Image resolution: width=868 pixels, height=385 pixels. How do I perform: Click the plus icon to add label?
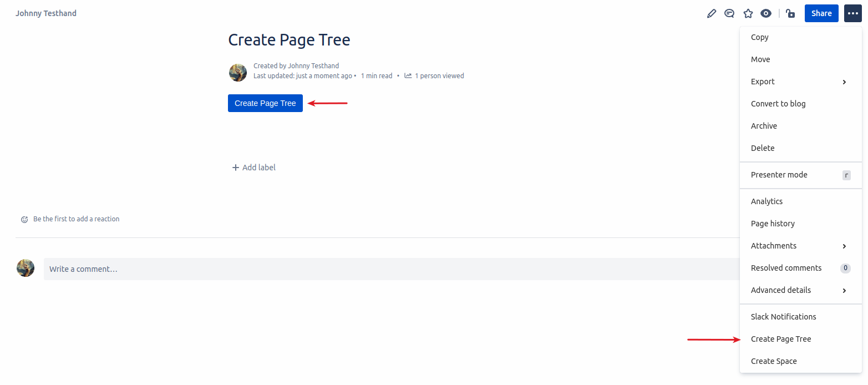pyautogui.click(x=236, y=168)
